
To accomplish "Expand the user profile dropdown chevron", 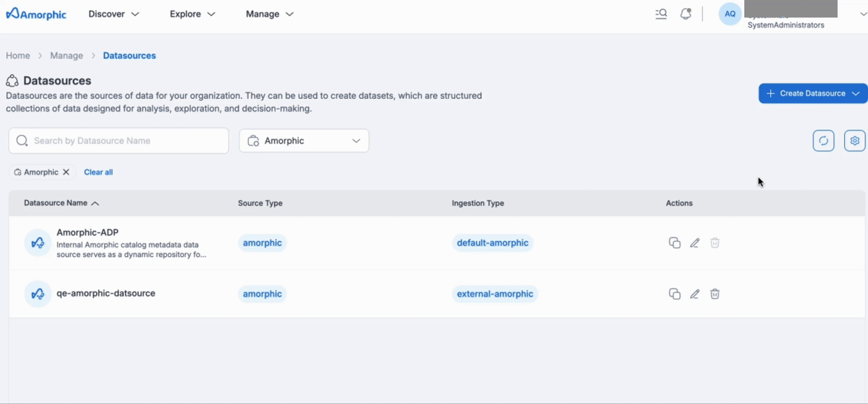I will coord(863,14).
